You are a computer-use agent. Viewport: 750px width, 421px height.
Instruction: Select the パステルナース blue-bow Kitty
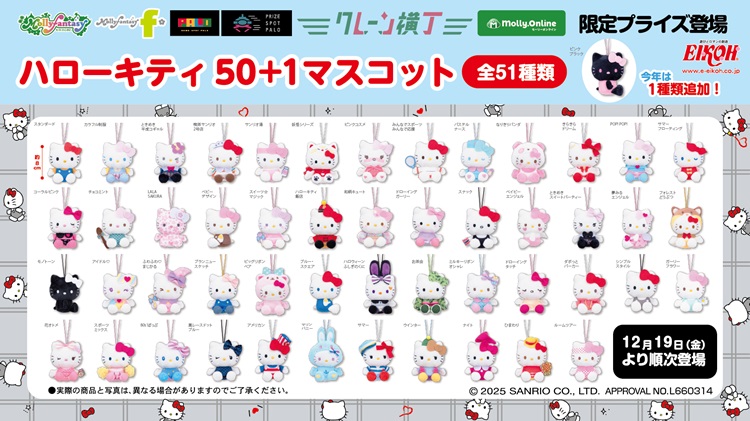coord(477,162)
